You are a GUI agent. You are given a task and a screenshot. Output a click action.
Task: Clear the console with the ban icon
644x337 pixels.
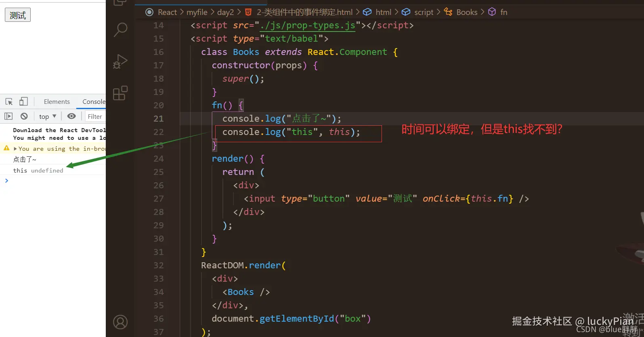click(x=24, y=116)
